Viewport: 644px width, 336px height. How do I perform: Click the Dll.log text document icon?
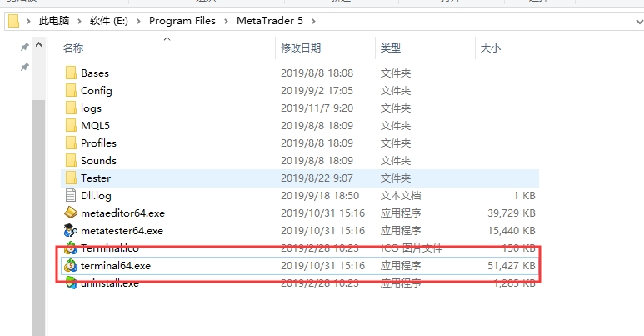point(71,195)
